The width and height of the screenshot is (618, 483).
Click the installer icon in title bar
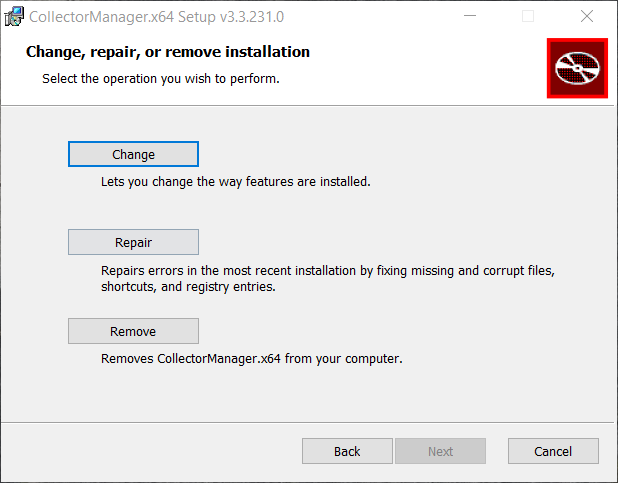[x=15, y=16]
